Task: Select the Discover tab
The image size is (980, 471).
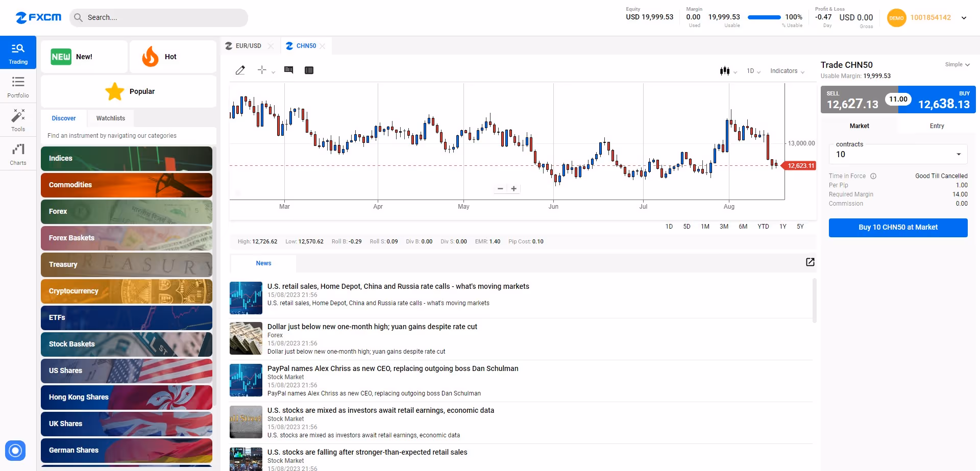Action: pyautogui.click(x=64, y=118)
